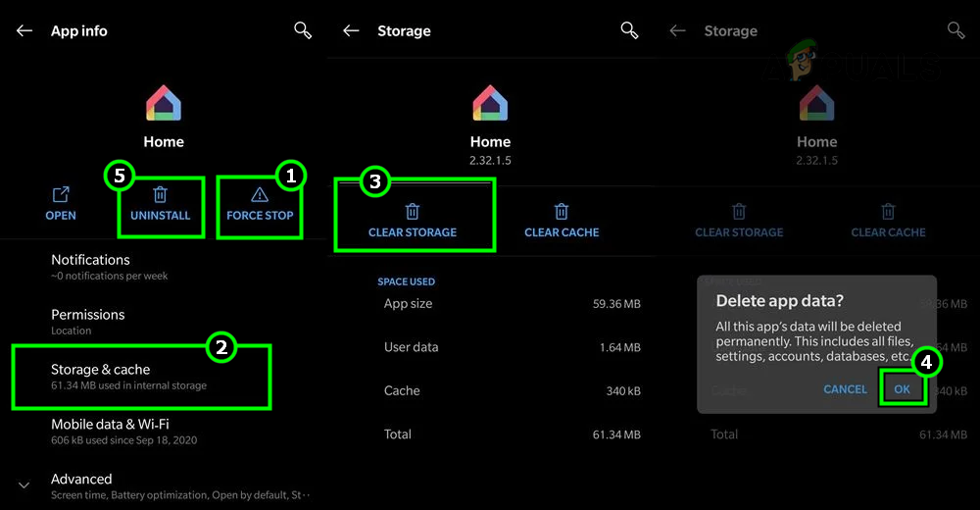Tap the Force Stop warning icon
Screen dimensions: 980x510
260,195
